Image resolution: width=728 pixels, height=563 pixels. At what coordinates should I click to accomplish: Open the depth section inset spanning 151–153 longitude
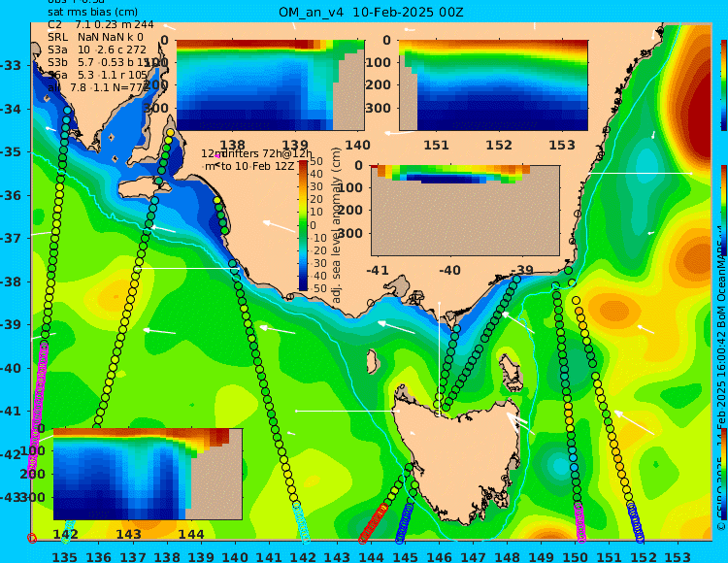click(x=493, y=85)
